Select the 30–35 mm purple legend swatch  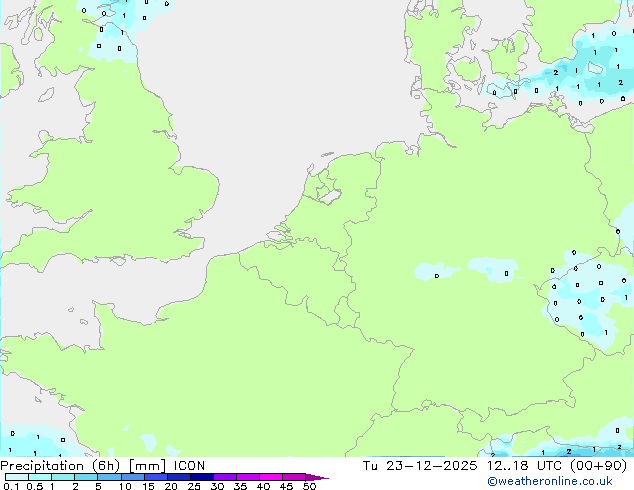pos(225,477)
